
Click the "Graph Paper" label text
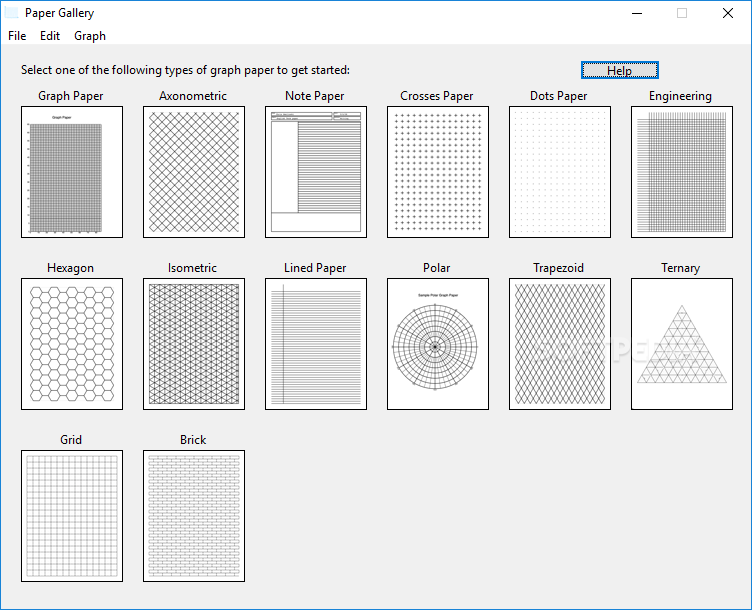pos(70,96)
